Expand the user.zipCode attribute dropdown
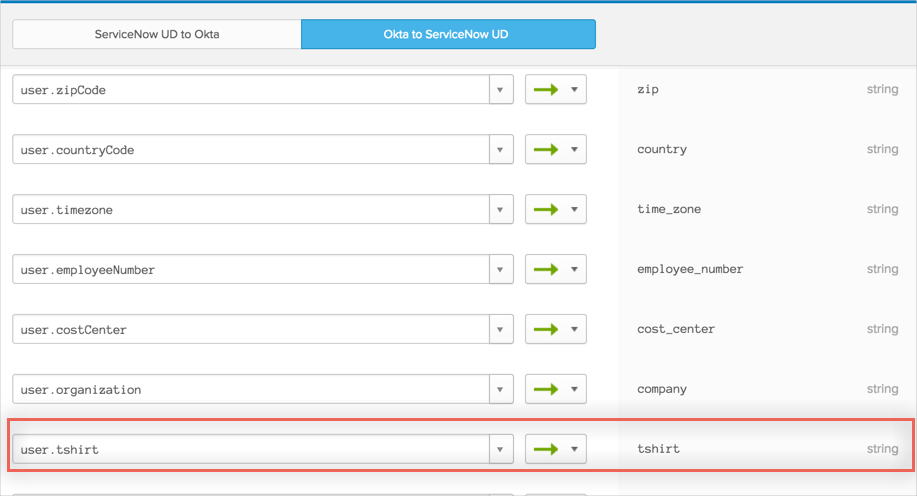The image size is (917, 496). pyautogui.click(x=501, y=89)
